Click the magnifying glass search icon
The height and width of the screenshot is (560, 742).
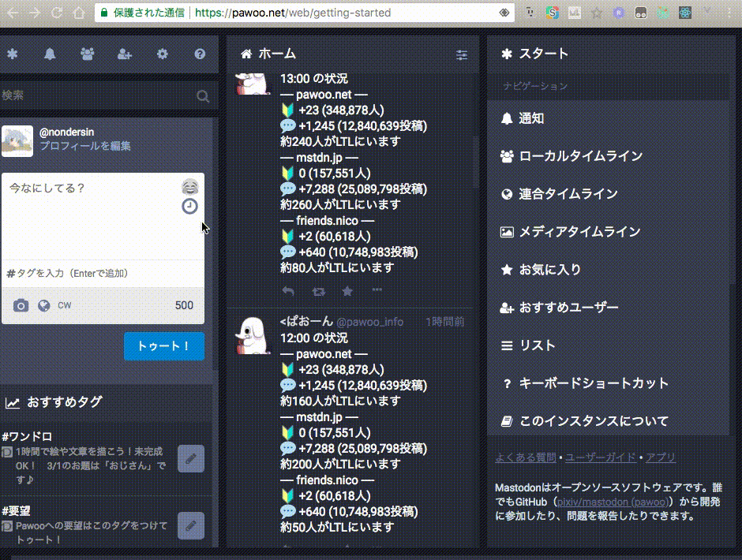pos(203,96)
